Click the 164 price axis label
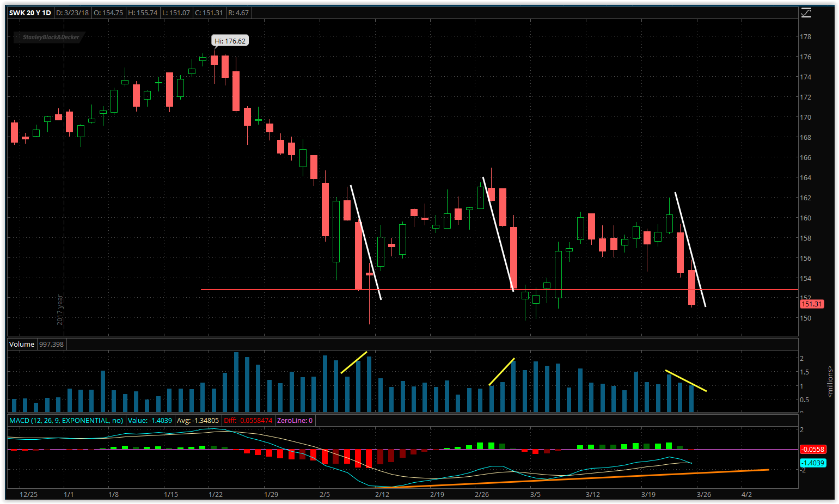This screenshot has height=504, width=839. (805, 177)
